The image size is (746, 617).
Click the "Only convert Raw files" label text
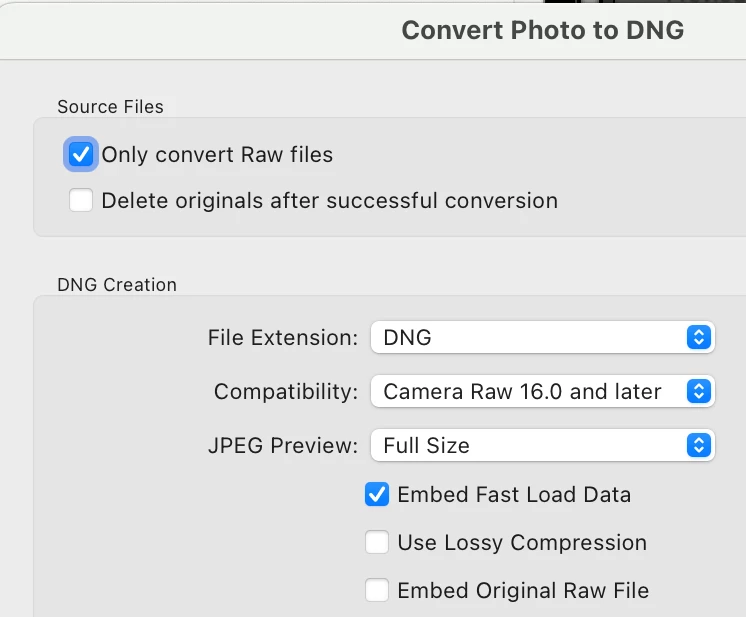[x=217, y=155]
